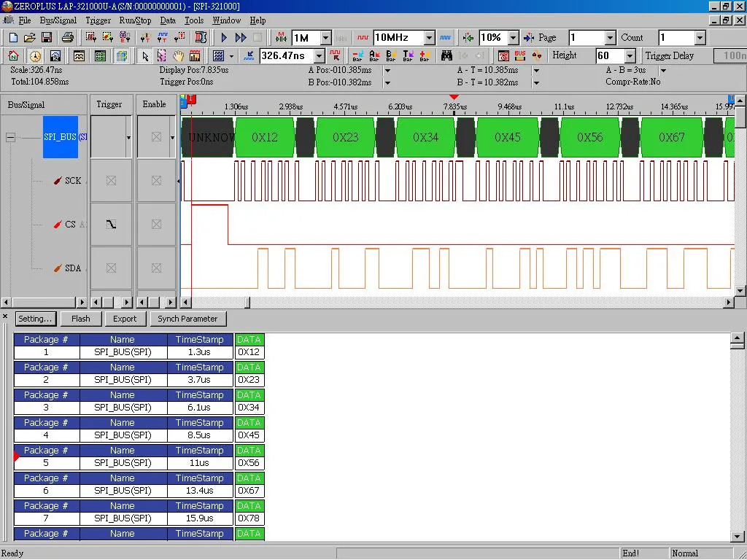This screenshot has width=747, height=560.
Task: Open the 1M memory depth dropdown
Action: click(326, 38)
